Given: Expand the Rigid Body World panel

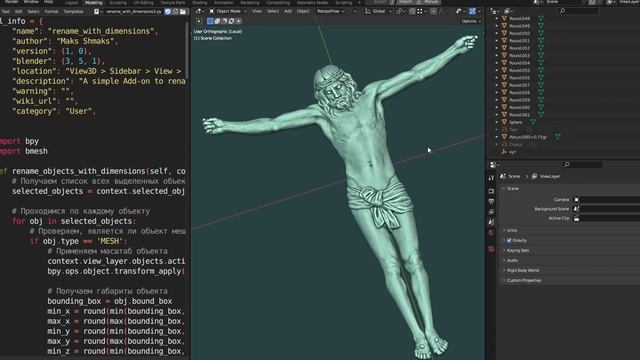Looking at the screenshot, I should 504,270.
